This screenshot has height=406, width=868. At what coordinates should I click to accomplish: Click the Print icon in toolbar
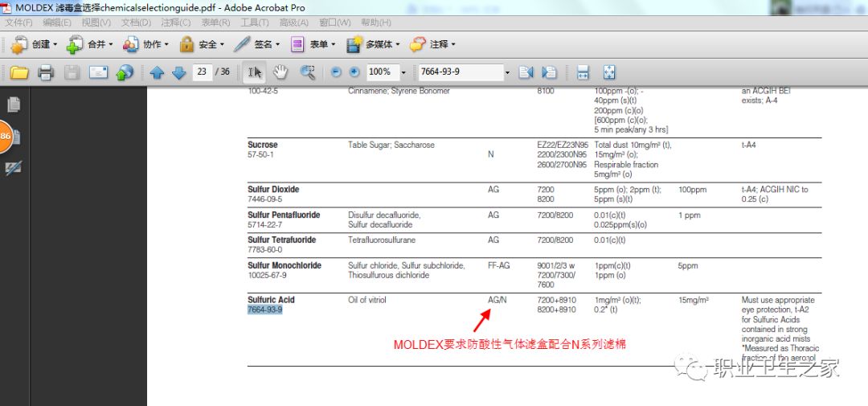click(46, 72)
